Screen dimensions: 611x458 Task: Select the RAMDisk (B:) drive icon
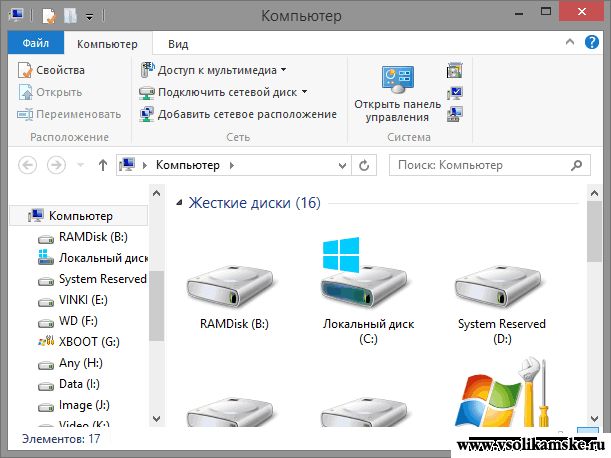[233, 288]
